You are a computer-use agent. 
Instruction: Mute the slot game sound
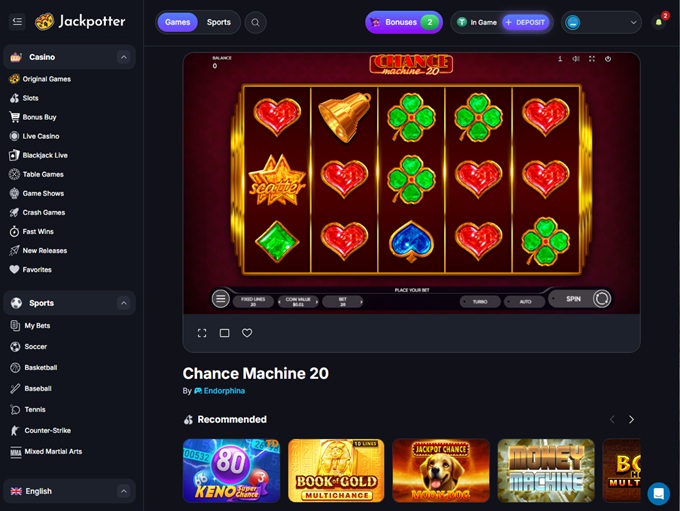pyautogui.click(x=575, y=59)
